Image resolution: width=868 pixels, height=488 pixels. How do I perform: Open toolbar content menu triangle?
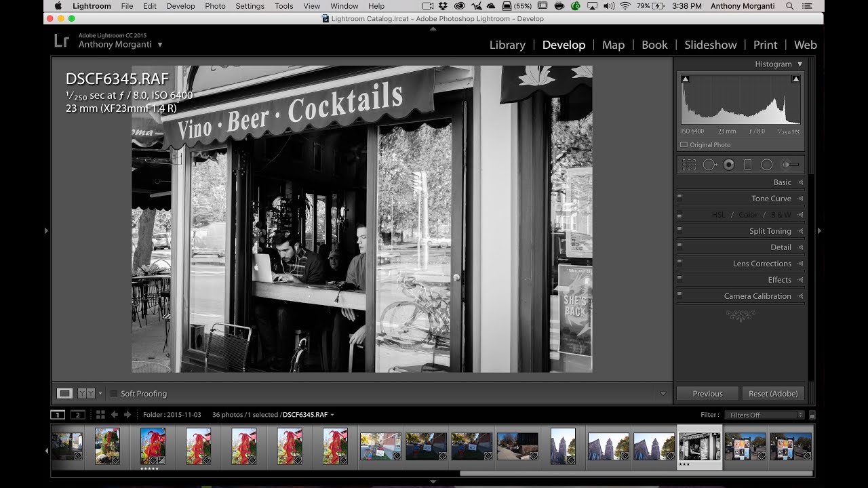(x=663, y=393)
